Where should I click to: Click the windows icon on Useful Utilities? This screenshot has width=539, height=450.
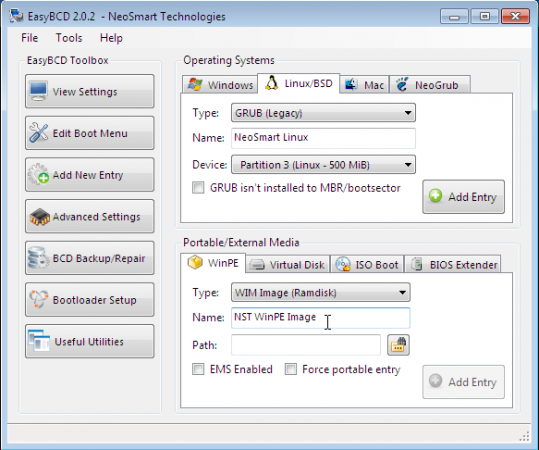(x=39, y=341)
